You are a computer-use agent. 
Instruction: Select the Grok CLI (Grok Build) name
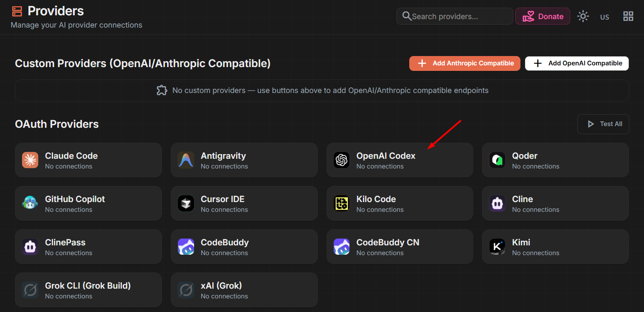coord(88,286)
